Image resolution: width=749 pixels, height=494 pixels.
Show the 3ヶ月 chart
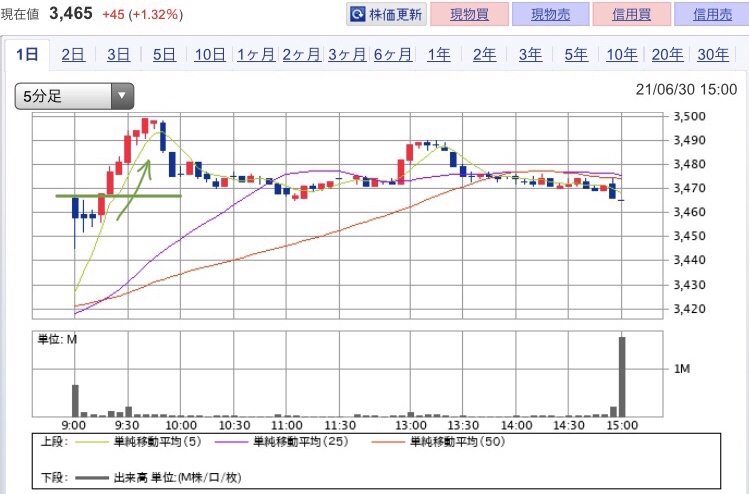click(x=347, y=54)
